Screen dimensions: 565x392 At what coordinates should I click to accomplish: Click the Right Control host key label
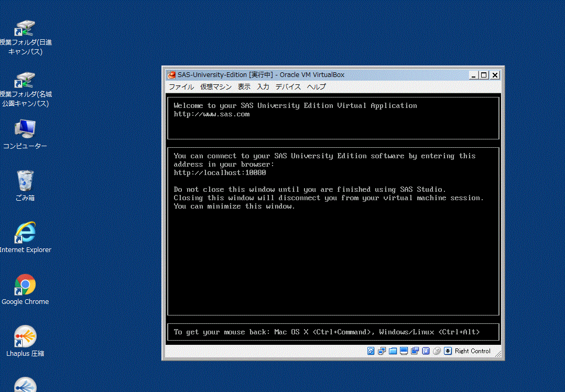(472, 351)
